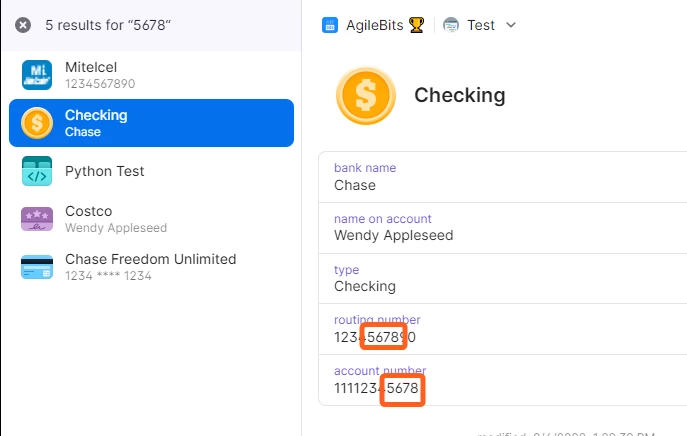Screen dimensions: 687x436
Task: Open the Python Test entry
Action: [151, 171]
